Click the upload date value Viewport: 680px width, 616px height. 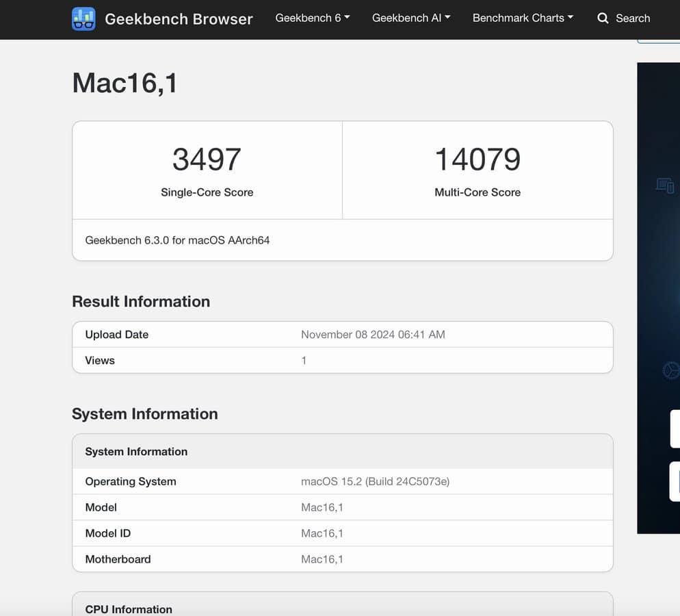(x=373, y=335)
